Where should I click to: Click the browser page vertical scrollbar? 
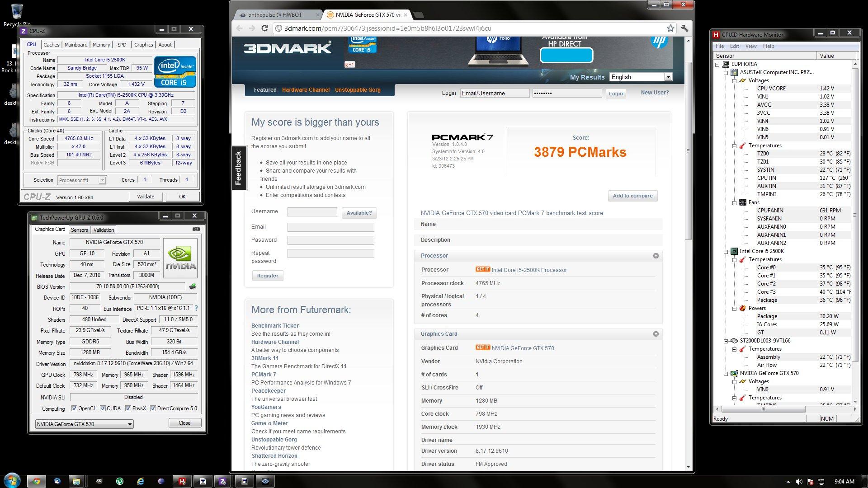[689, 151]
